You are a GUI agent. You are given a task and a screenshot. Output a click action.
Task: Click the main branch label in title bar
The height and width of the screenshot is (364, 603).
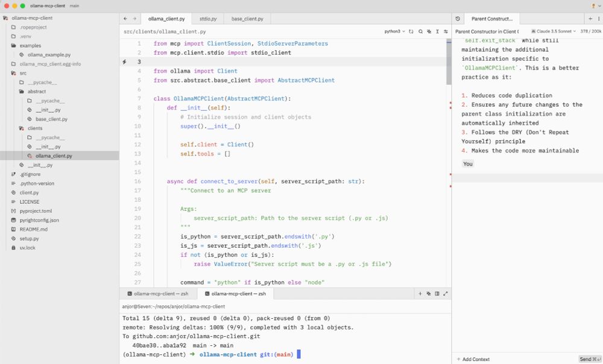74,6
